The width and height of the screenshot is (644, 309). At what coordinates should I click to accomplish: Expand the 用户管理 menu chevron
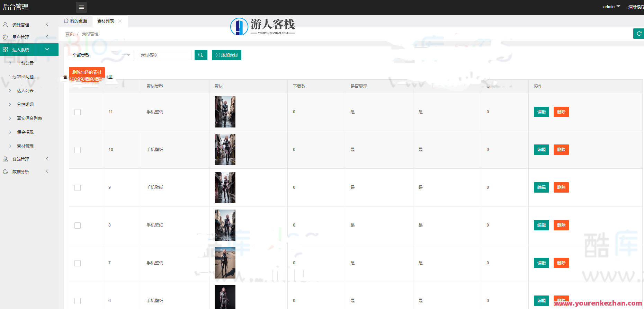(47, 37)
